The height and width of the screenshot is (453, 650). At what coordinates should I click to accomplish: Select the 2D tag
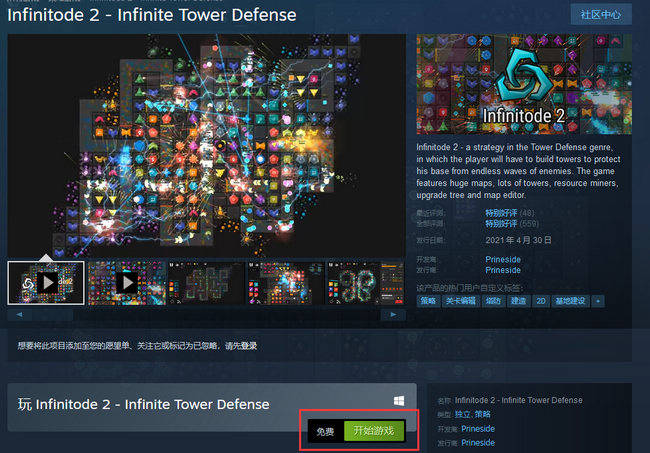tap(541, 301)
